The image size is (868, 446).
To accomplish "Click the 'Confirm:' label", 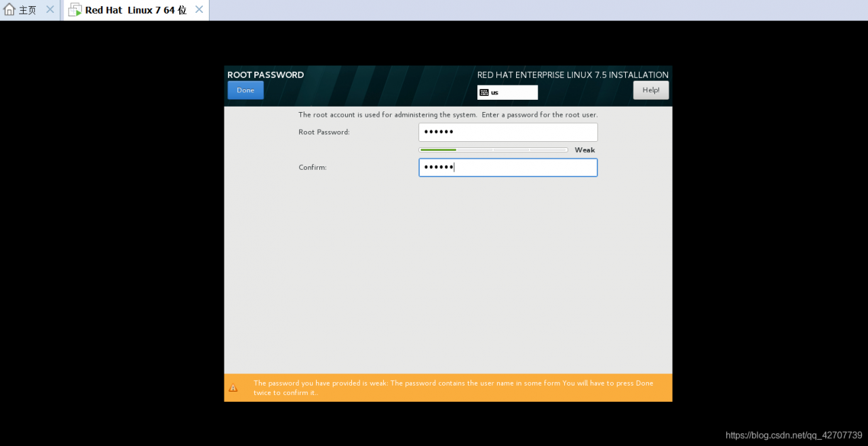I will [x=313, y=167].
